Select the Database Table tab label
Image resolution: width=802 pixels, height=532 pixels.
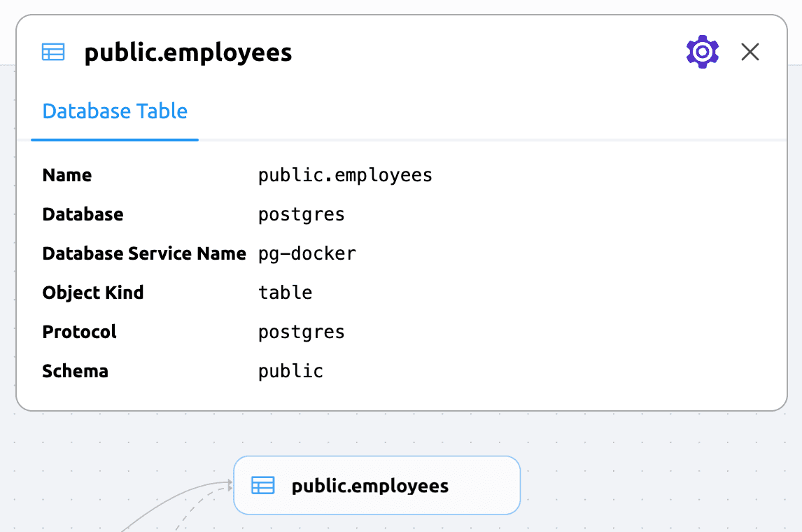[x=114, y=111]
